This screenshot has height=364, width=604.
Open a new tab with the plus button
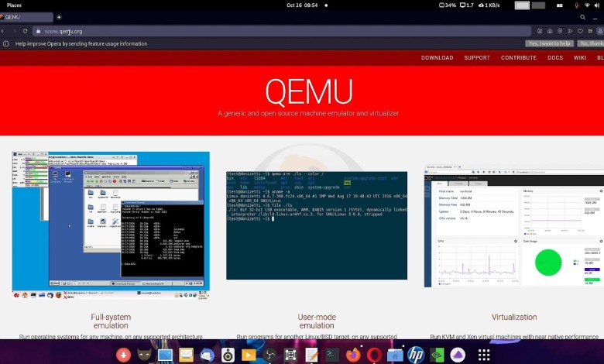coord(59,17)
